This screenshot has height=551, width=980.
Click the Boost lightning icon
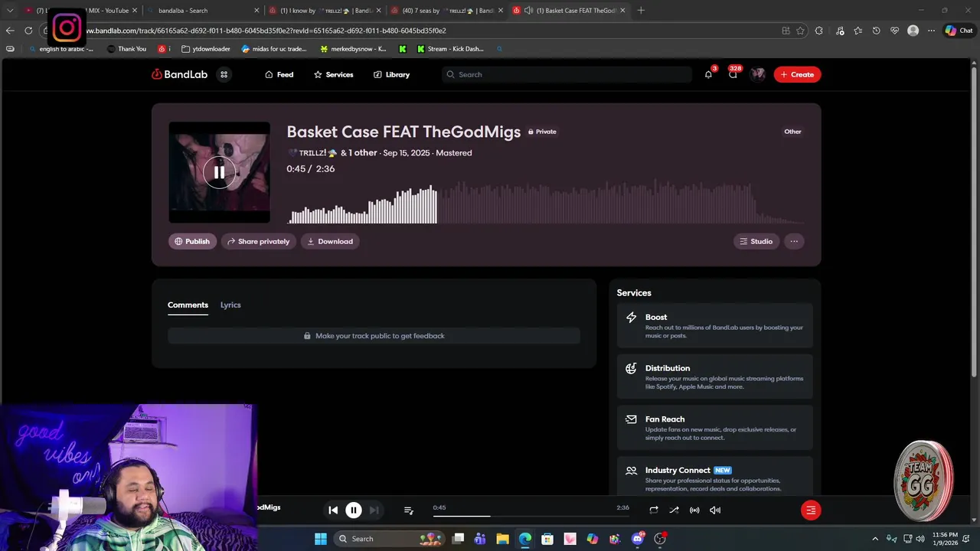[631, 318]
